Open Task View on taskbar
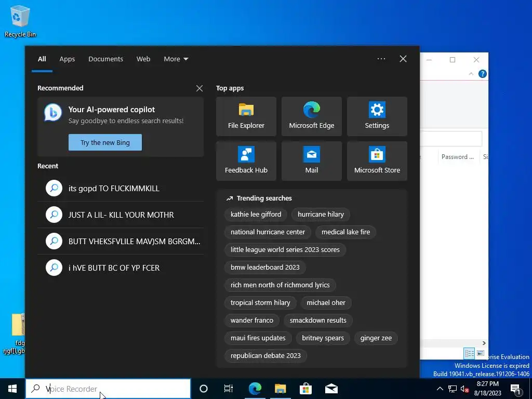This screenshot has width=532, height=399. click(x=229, y=389)
